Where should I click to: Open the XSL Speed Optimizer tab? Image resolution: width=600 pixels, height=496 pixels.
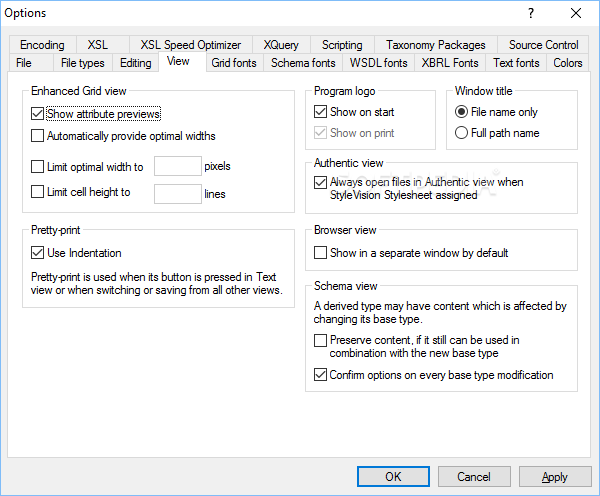click(x=191, y=45)
